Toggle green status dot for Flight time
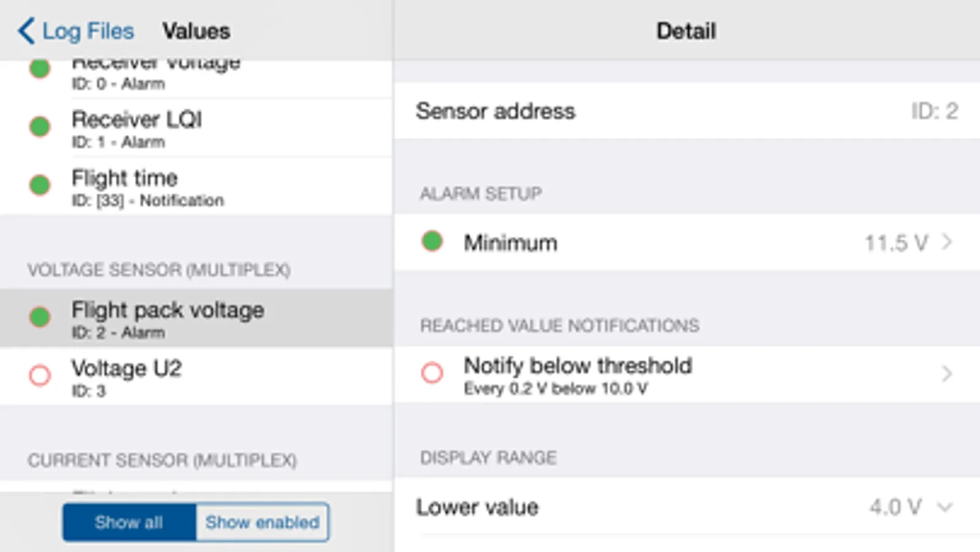This screenshot has width=980, height=552. tap(40, 185)
